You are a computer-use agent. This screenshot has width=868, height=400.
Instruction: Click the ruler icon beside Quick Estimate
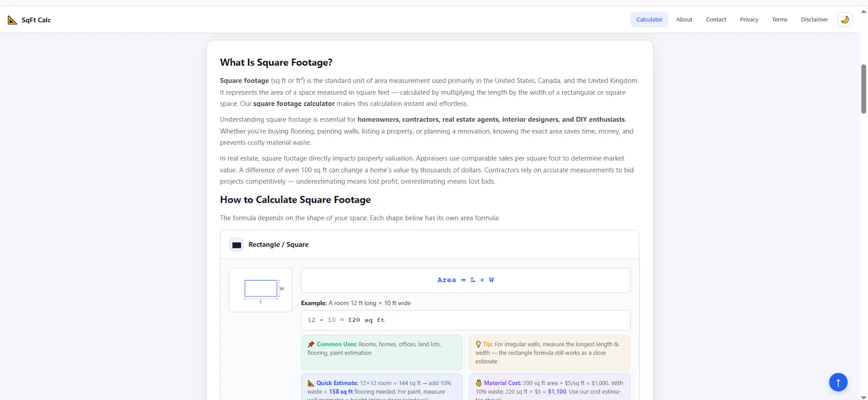(311, 383)
